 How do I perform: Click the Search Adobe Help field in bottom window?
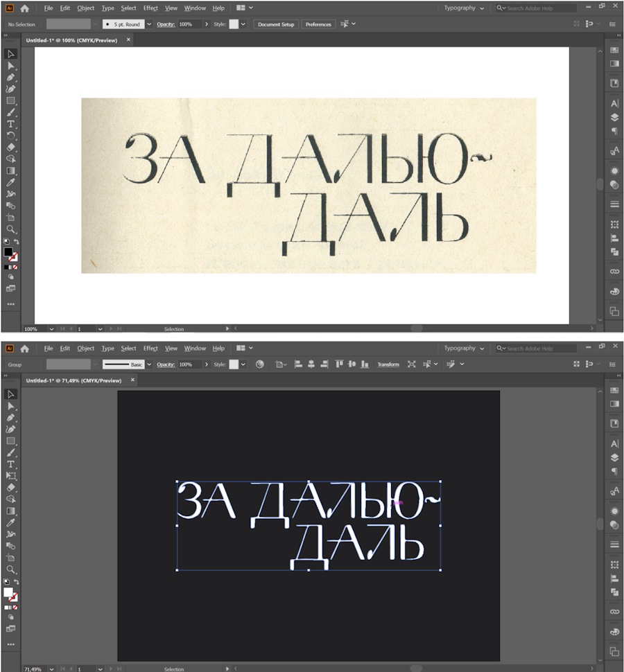coord(541,348)
